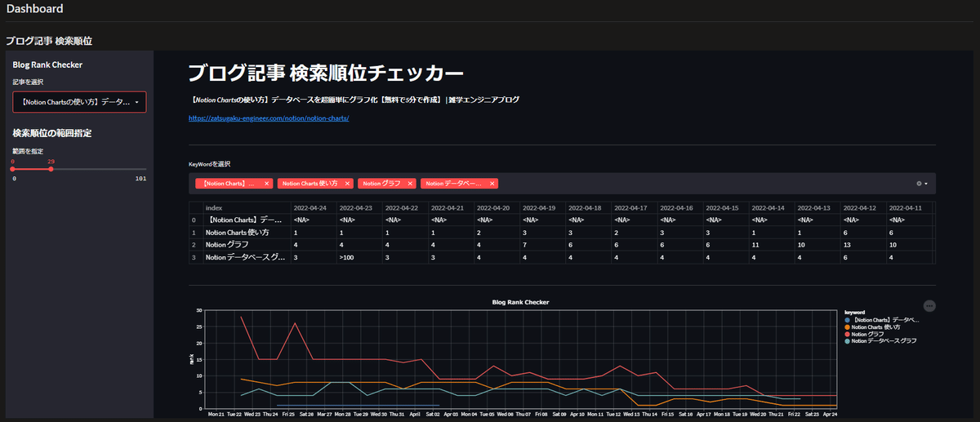Click the 検索順位の範囲指定 sidebar heading
The height and width of the screenshot is (422, 980).
coord(52,132)
